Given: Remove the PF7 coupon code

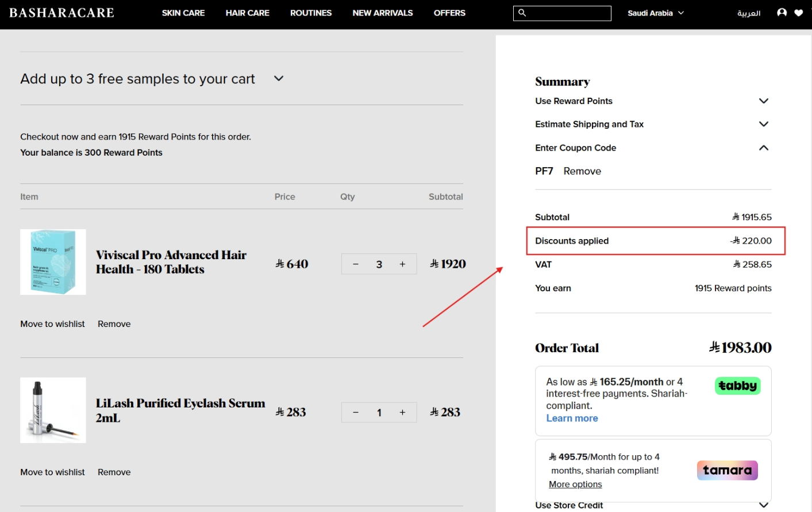Looking at the screenshot, I should click(x=582, y=171).
